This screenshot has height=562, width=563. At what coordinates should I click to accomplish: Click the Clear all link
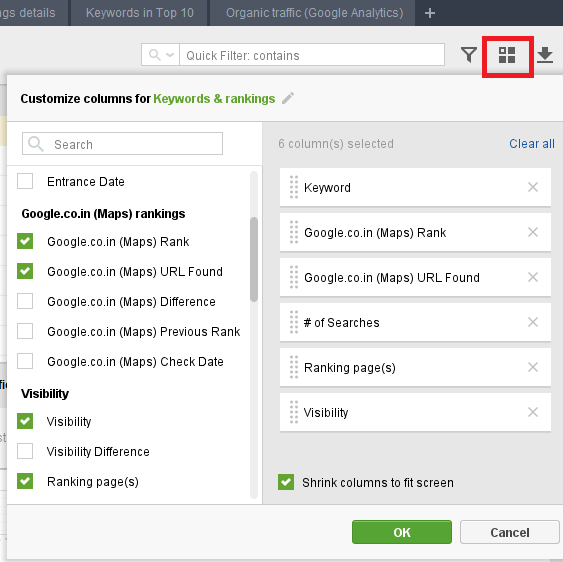coord(532,144)
